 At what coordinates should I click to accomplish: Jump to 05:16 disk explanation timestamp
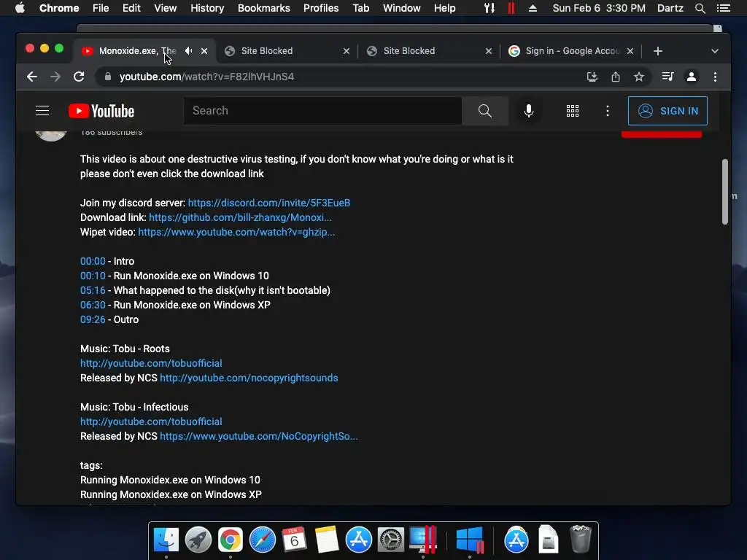click(x=93, y=290)
